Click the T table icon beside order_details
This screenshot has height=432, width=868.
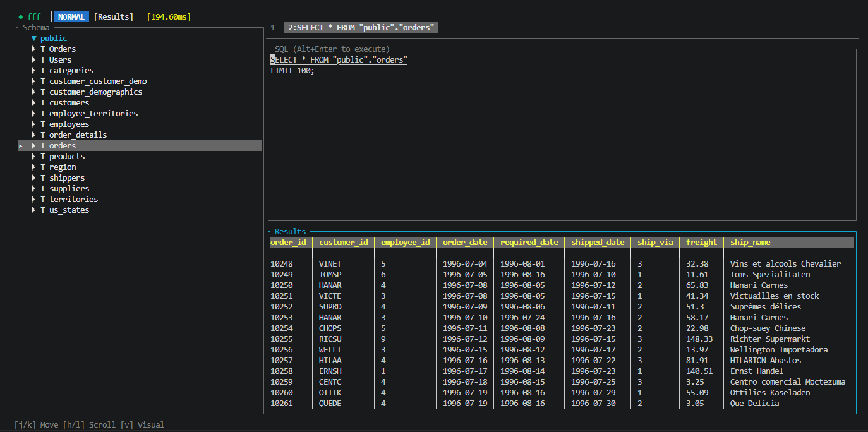point(43,135)
